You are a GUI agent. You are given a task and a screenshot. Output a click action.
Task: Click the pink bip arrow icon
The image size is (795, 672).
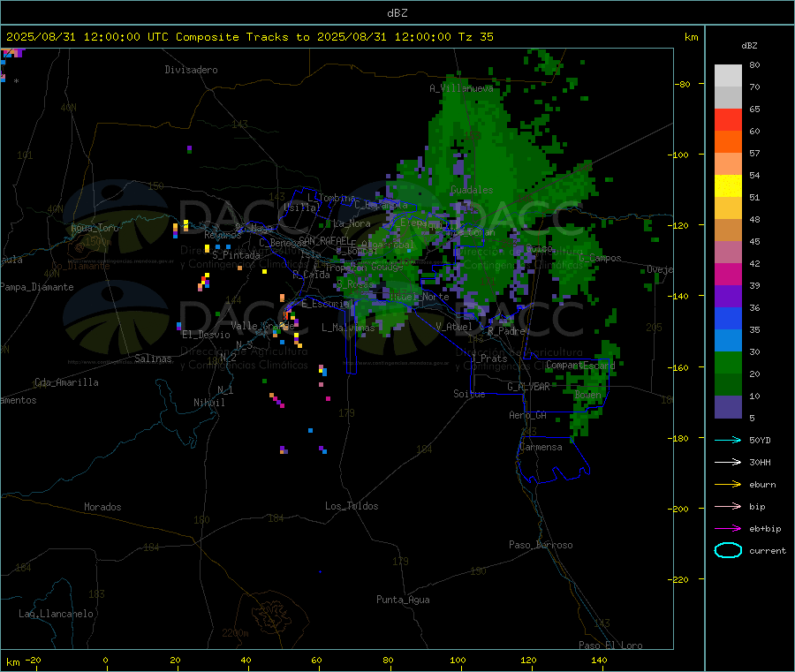[728, 506]
